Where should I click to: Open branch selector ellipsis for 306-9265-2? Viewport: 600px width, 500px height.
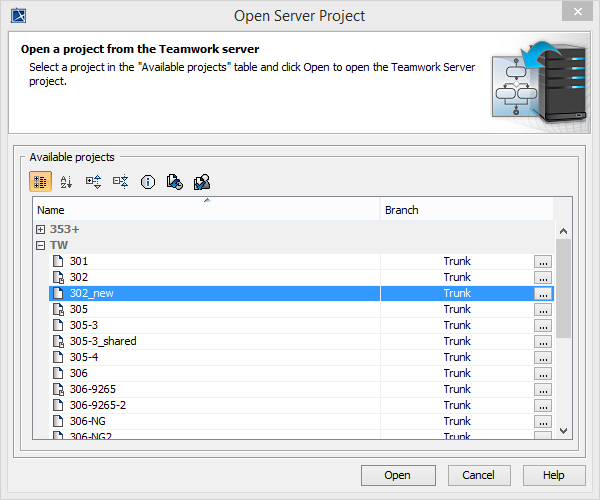pyautogui.click(x=543, y=406)
